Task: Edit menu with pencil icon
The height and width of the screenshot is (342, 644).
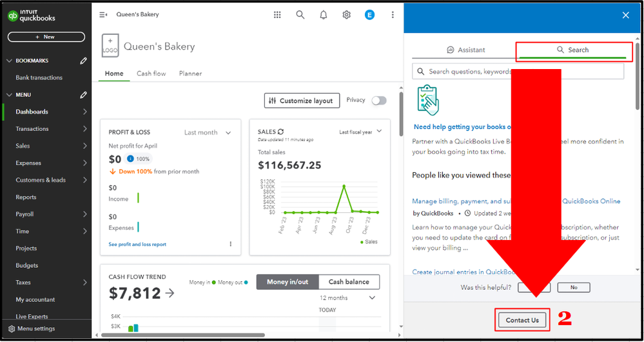Action: point(83,95)
